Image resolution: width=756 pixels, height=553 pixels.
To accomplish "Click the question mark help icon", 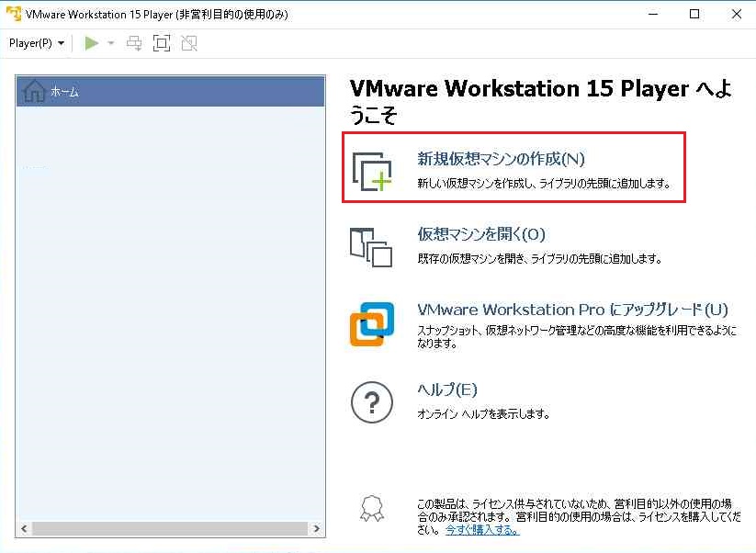I will tap(372, 402).
